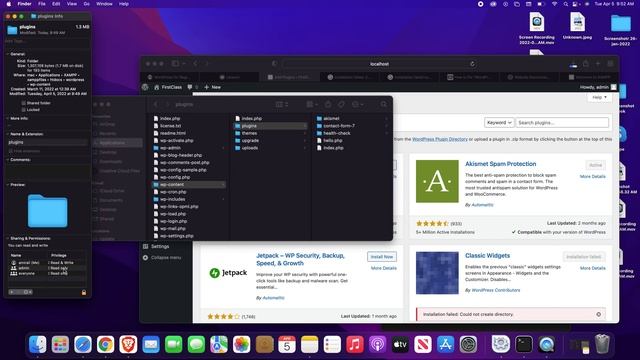Open Safari tab overview icon

tap(610, 64)
